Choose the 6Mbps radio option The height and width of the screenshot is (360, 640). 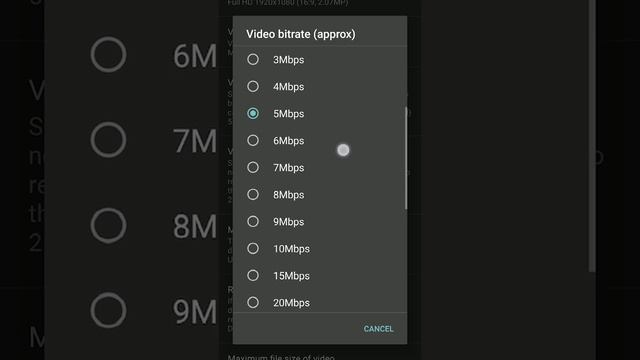253,140
